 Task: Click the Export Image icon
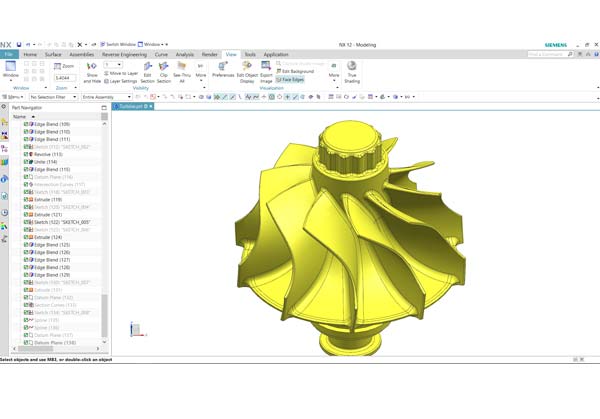tap(266, 66)
